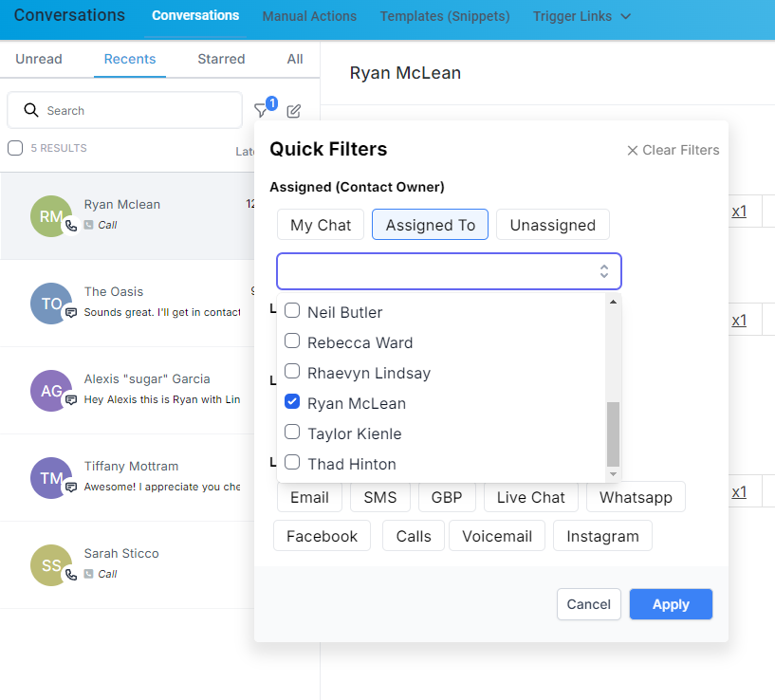Switch to the Starred tab
Screen dimensions: 775x700
point(221,59)
